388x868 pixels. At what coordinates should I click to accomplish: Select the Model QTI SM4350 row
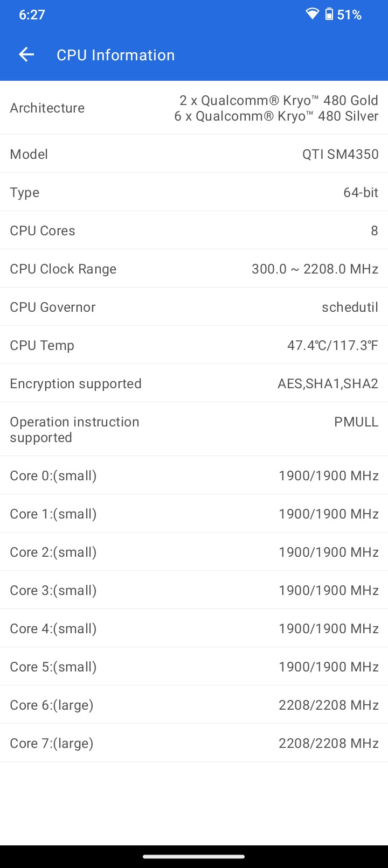[x=194, y=154]
